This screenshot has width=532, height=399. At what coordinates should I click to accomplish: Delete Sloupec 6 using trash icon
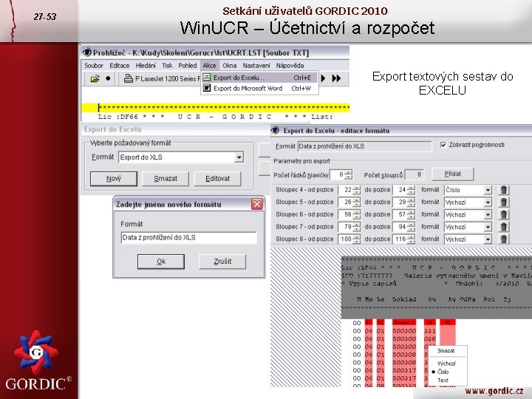click(504, 214)
